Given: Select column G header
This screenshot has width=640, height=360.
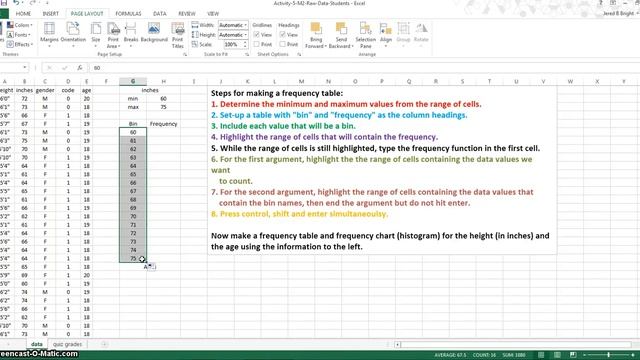Looking at the screenshot, I should coord(133,82).
